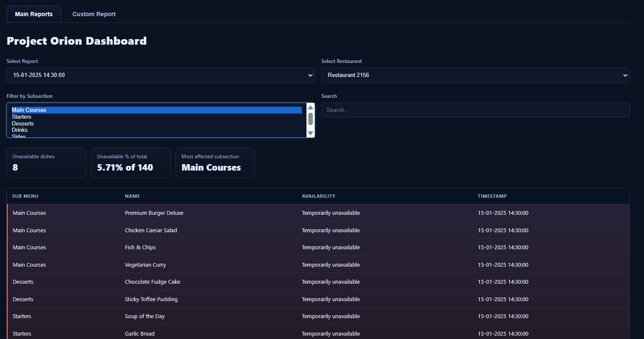Switch to the Main Reports tab

click(x=34, y=14)
